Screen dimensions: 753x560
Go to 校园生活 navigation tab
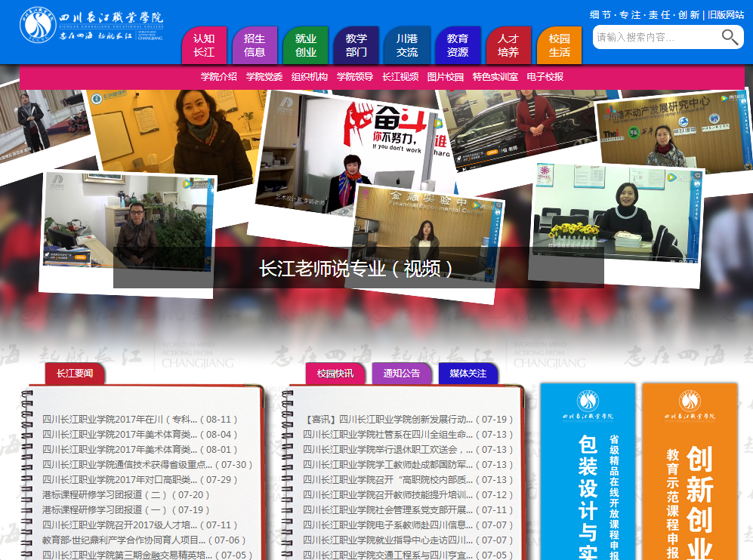(x=559, y=45)
